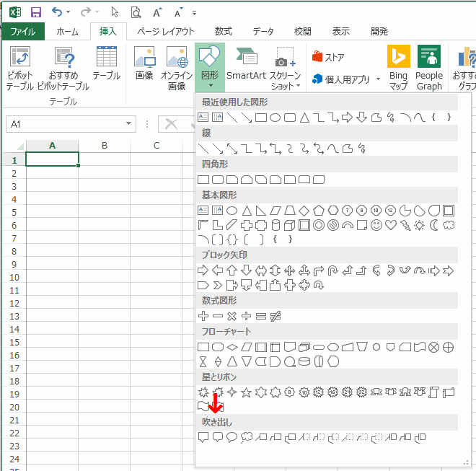Image resolution: width=476 pixels, height=471 pixels.
Task: Select the elbow connector in 線 section
Action: pyautogui.click(x=247, y=149)
